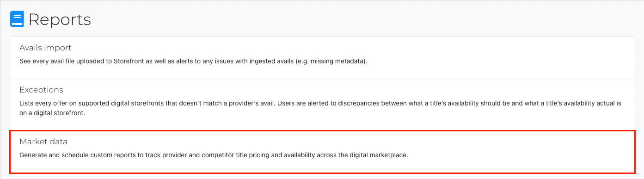
Task: Click the blue Reports book icon
Action: [17, 19]
